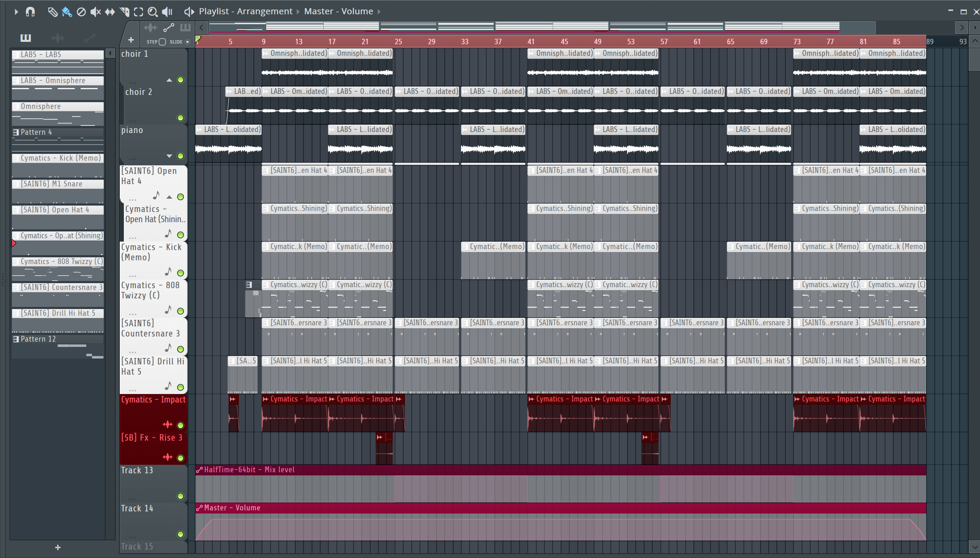Click speaker icon before Playlist title
This screenshot has height=558, width=980.
click(189, 12)
